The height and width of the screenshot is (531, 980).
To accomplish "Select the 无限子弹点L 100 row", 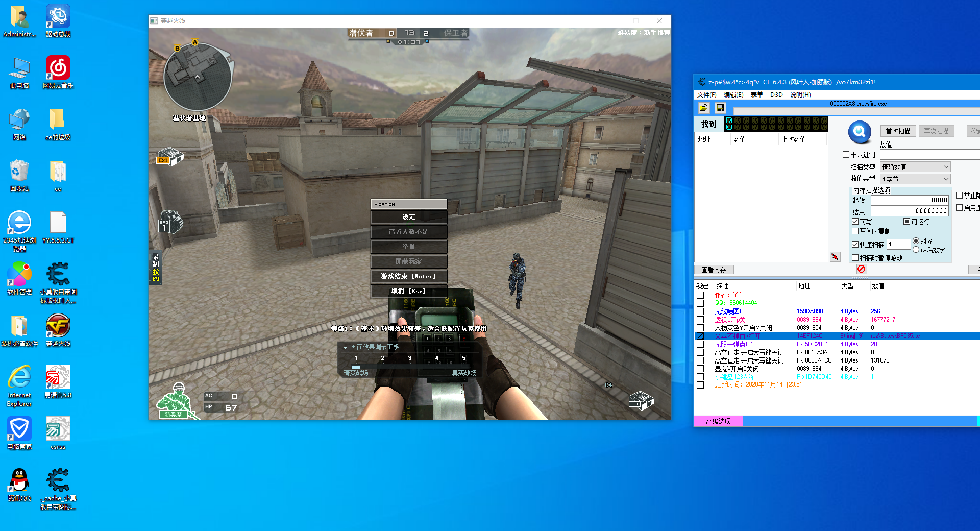I will point(837,344).
